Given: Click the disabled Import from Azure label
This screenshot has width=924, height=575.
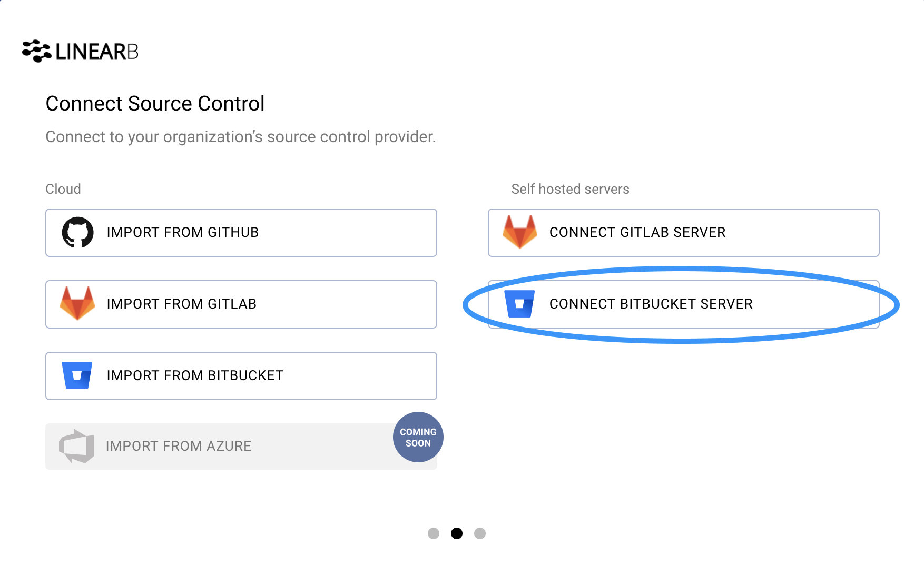Looking at the screenshot, I should 179,446.
